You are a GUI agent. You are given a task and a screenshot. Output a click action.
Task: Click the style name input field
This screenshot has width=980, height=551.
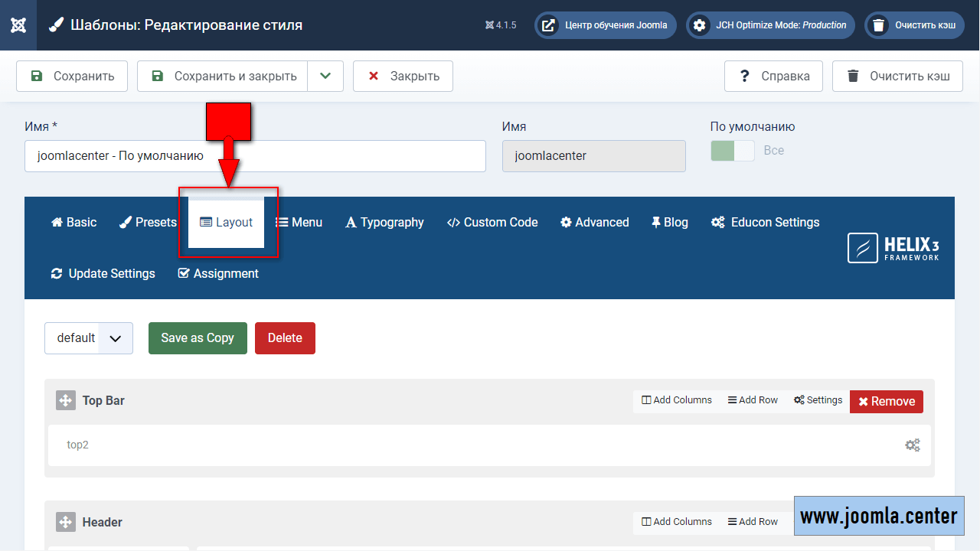pyautogui.click(x=255, y=156)
